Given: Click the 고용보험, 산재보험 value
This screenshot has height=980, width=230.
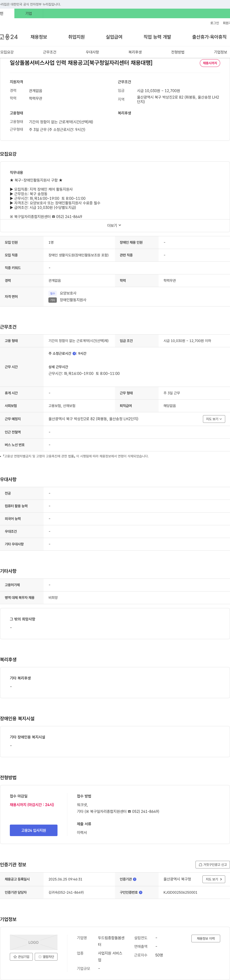Looking at the screenshot, I should pos(62,406).
